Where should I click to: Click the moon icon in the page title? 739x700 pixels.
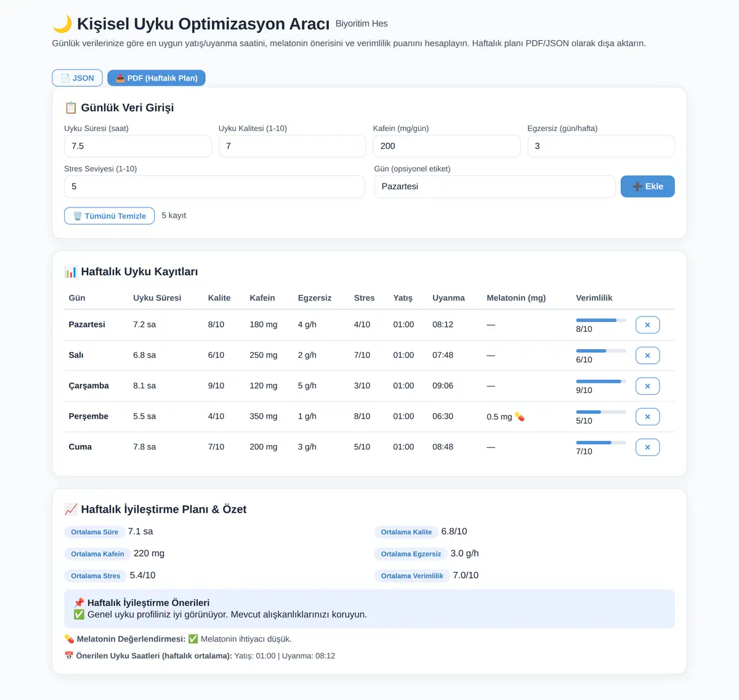click(x=62, y=24)
